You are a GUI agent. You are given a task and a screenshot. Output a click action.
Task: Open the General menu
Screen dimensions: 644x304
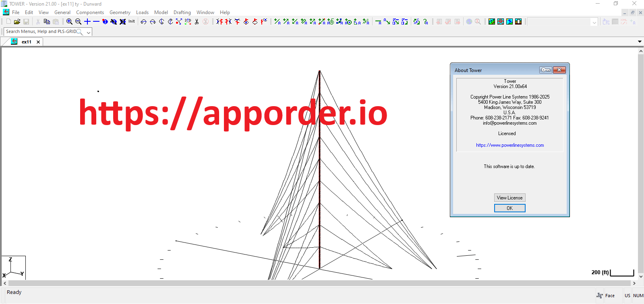[62, 12]
